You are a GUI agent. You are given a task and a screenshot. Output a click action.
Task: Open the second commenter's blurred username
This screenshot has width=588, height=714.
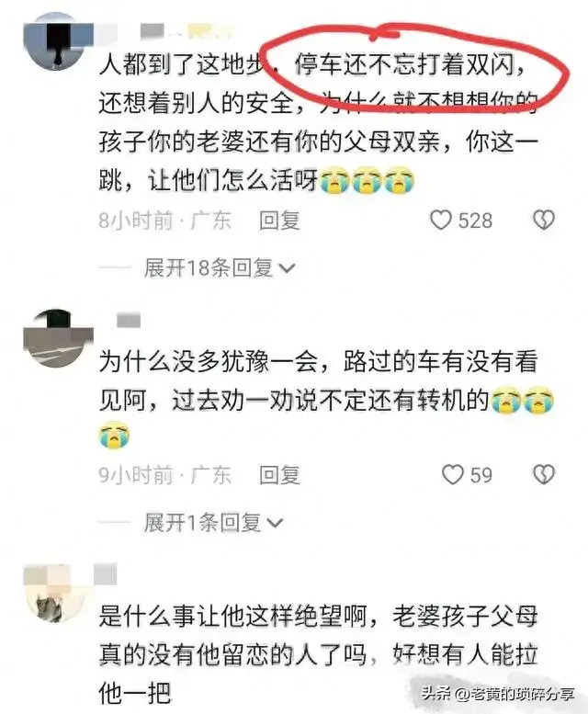[x=129, y=320]
